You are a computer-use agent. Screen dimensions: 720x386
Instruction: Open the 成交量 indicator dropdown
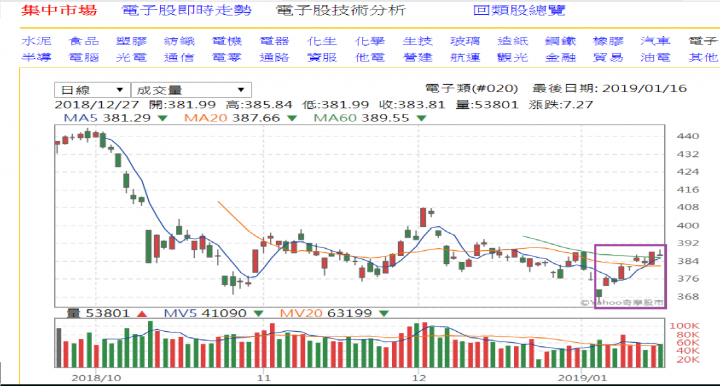191,90
